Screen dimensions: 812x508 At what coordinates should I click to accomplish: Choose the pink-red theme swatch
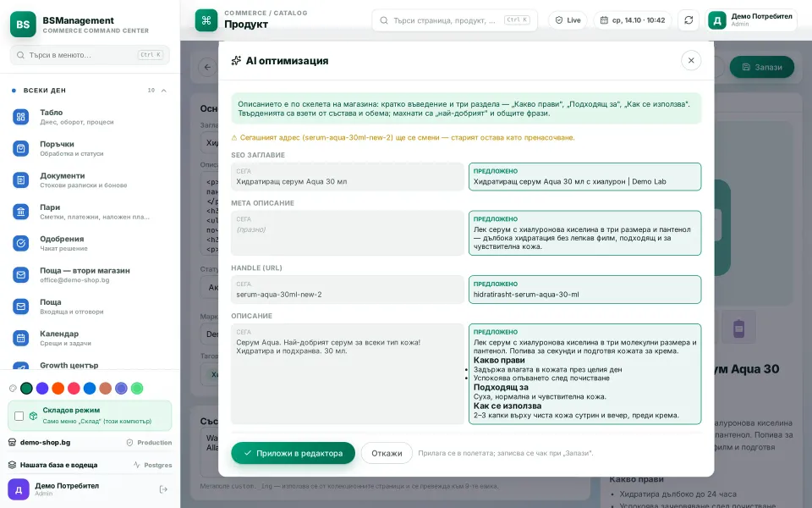[x=74, y=389]
